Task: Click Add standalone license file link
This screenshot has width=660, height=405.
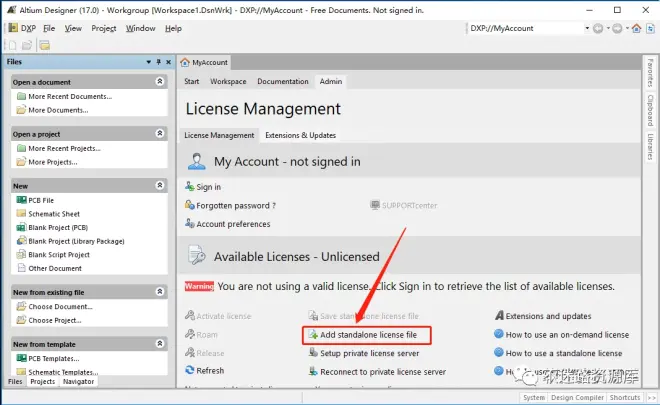Action: point(368,335)
